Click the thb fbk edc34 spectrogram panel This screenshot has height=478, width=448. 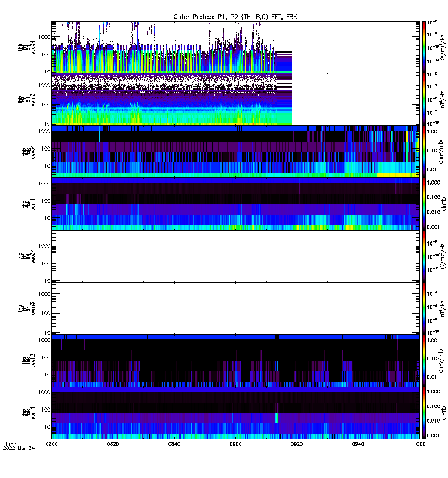tap(235, 152)
